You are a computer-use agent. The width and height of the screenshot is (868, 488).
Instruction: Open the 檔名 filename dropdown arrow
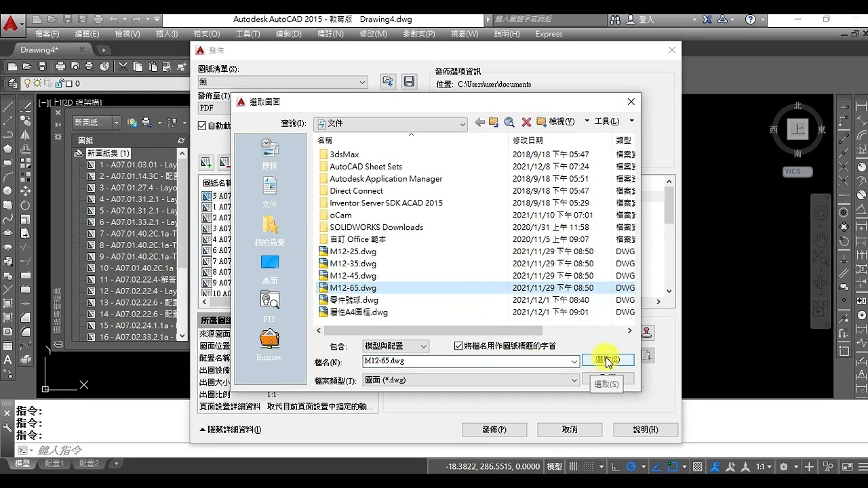pos(574,362)
